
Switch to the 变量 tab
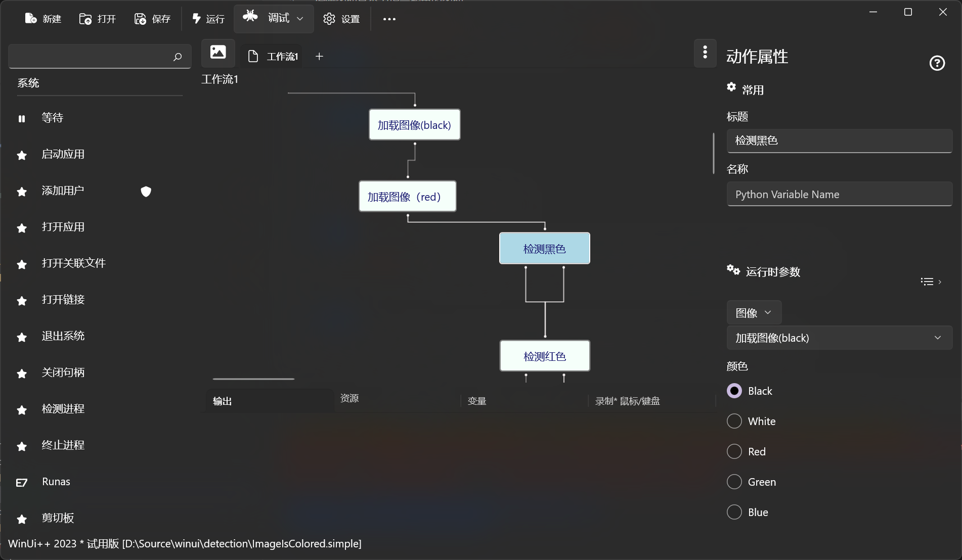(x=477, y=401)
